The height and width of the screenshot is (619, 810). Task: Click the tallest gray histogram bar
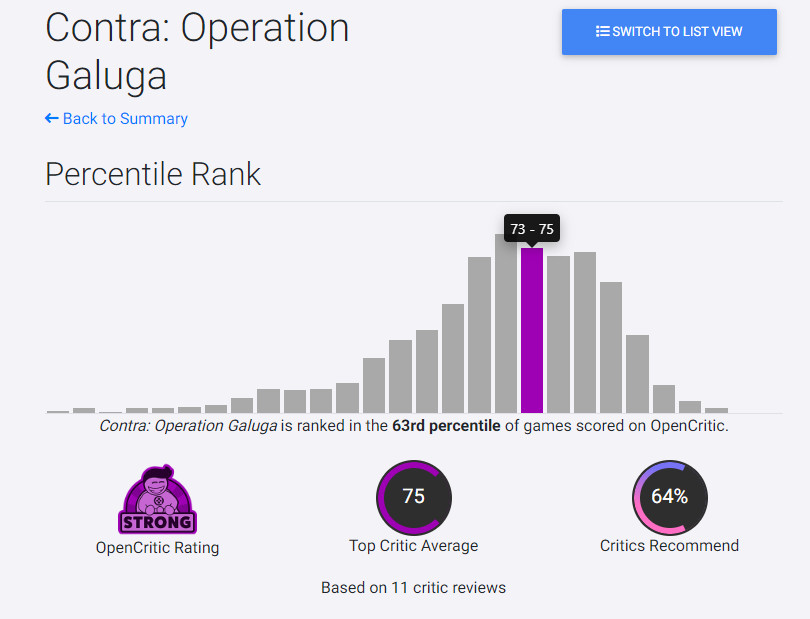coord(506,323)
